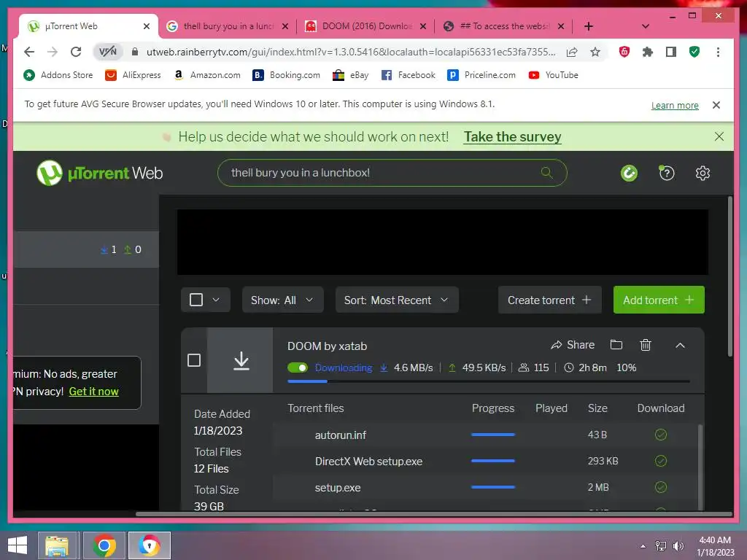Click the DOOM torrent progress bar

(489, 381)
